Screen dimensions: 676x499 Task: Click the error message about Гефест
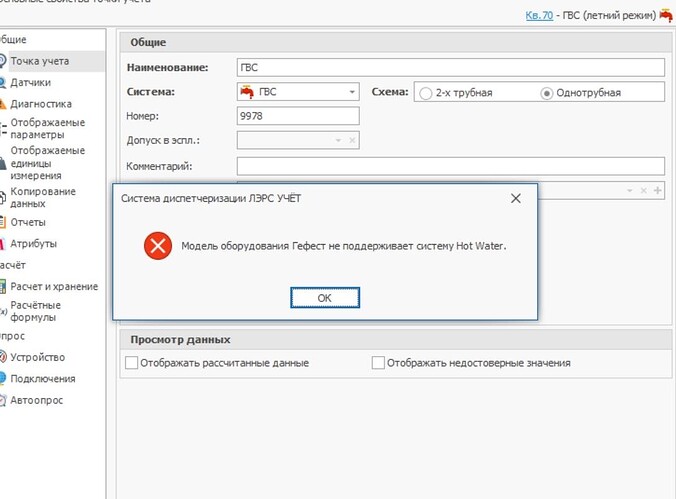(x=344, y=246)
